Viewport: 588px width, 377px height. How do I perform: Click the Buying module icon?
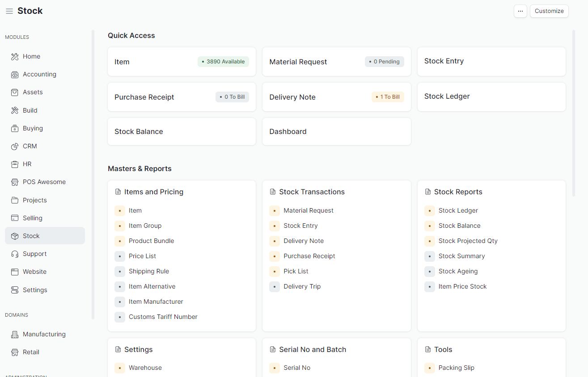tap(15, 129)
